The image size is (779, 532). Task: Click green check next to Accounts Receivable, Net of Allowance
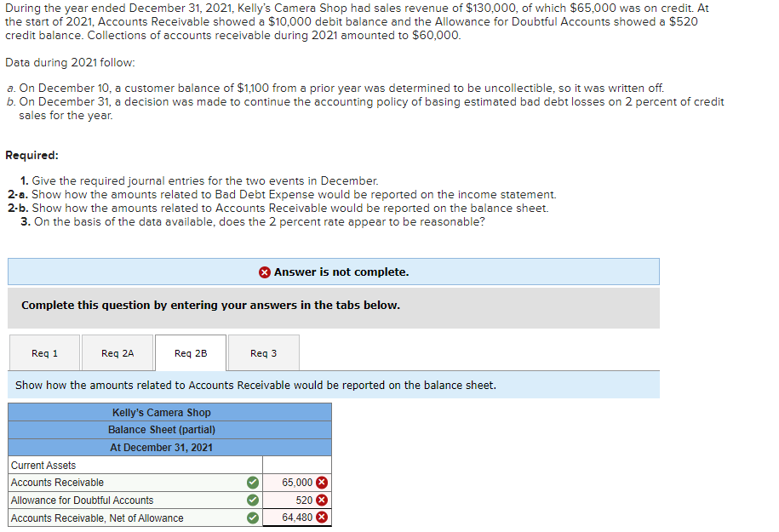(x=253, y=518)
